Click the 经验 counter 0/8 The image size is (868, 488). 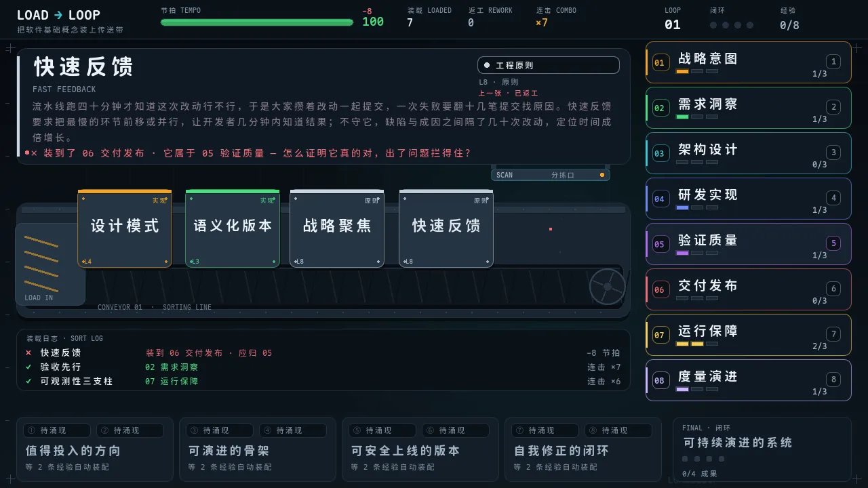click(789, 25)
